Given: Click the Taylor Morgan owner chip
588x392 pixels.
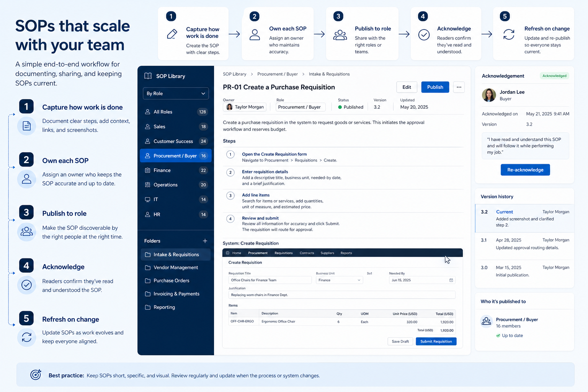Looking at the screenshot, I should pos(245,107).
